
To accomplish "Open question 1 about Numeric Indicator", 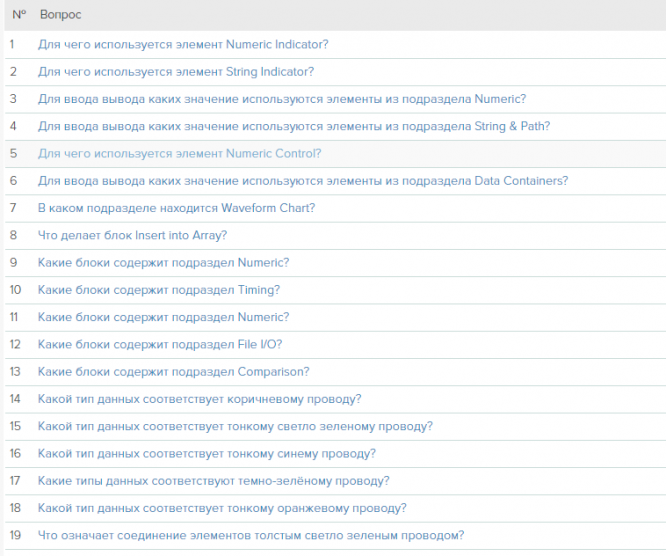I will [183, 44].
